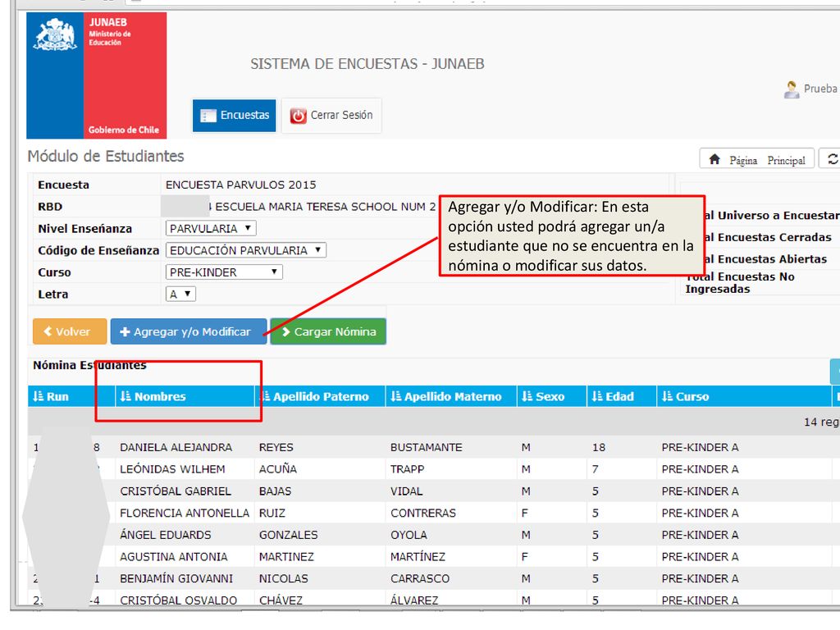Go to Página Principal
Viewport: 840px width, 630px height.
757,160
